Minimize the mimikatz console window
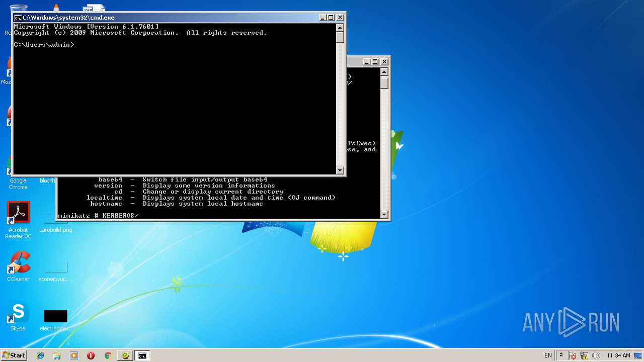The image size is (644, 362). point(367,62)
